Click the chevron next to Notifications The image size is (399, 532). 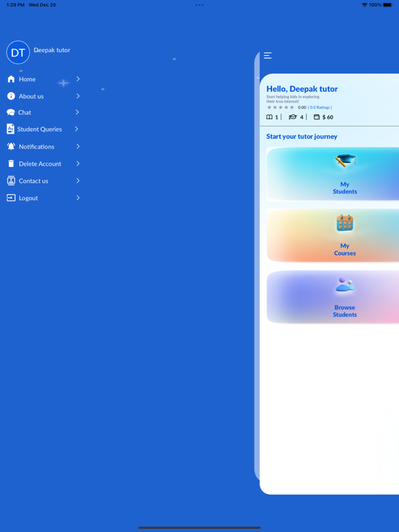(x=78, y=146)
